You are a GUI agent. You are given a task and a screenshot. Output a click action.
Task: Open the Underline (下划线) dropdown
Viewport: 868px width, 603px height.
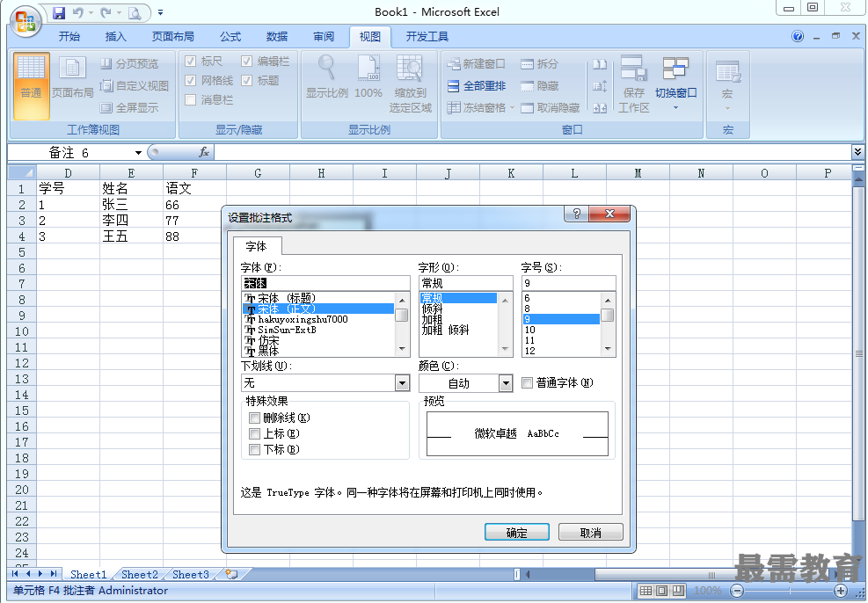pos(403,383)
